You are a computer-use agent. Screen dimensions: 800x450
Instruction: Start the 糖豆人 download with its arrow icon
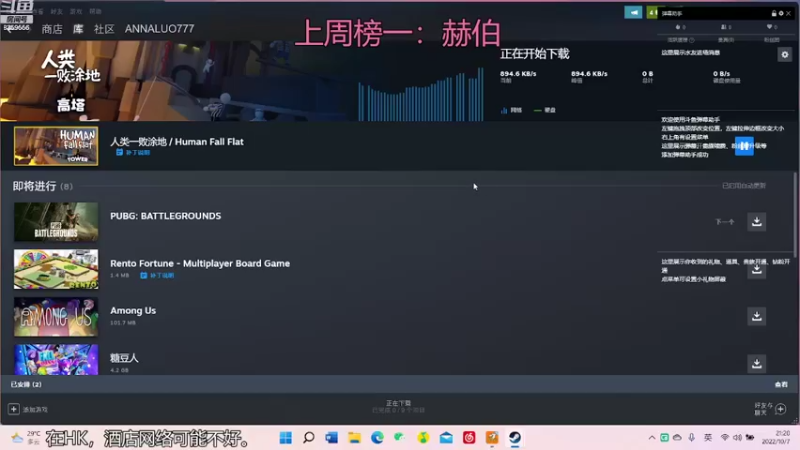click(757, 363)
